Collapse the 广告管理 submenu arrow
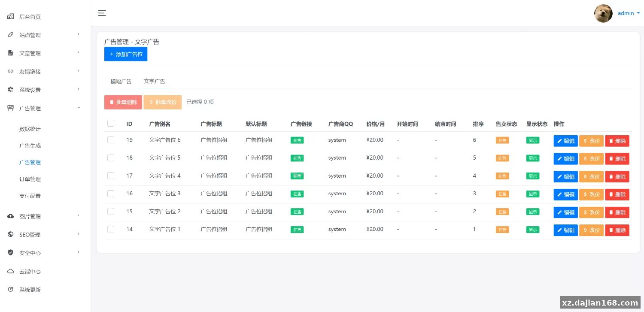Viewport: 644px width, 312px height. click(x=79, y=108)
